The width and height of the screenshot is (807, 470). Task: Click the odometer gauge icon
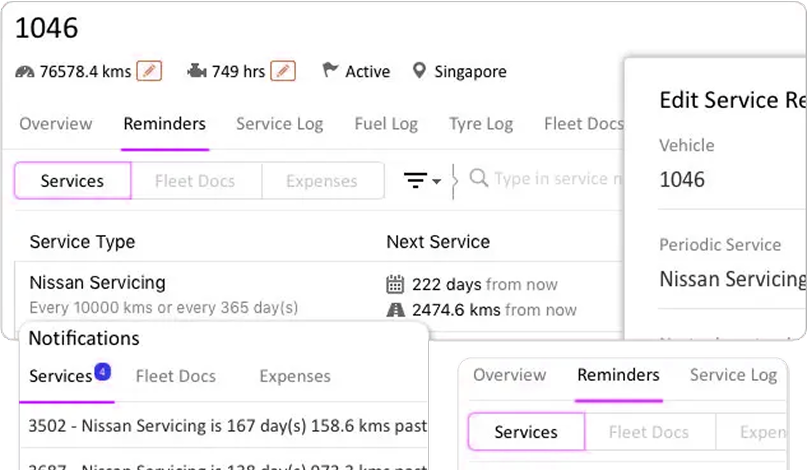click(x=25, y=71)
